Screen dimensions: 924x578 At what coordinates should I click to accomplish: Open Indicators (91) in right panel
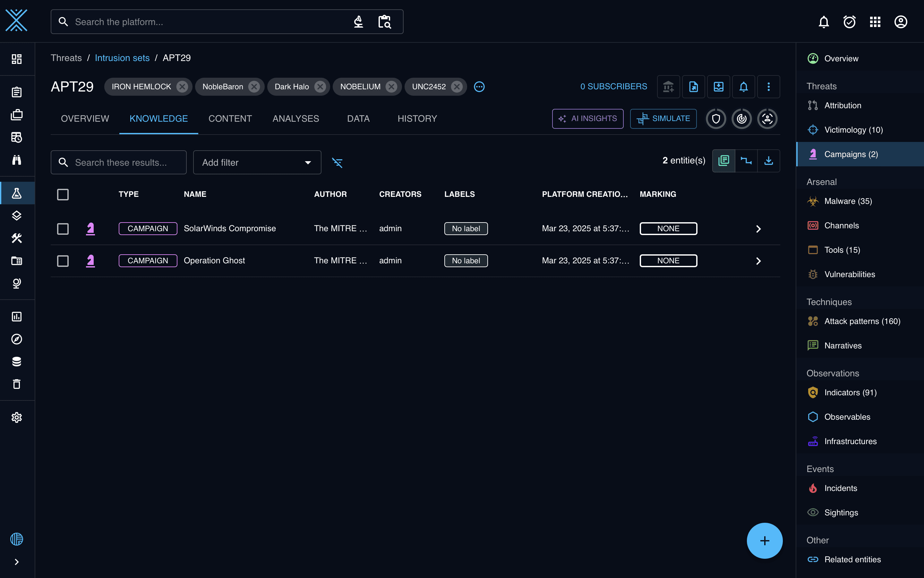[x=860, y=393]
